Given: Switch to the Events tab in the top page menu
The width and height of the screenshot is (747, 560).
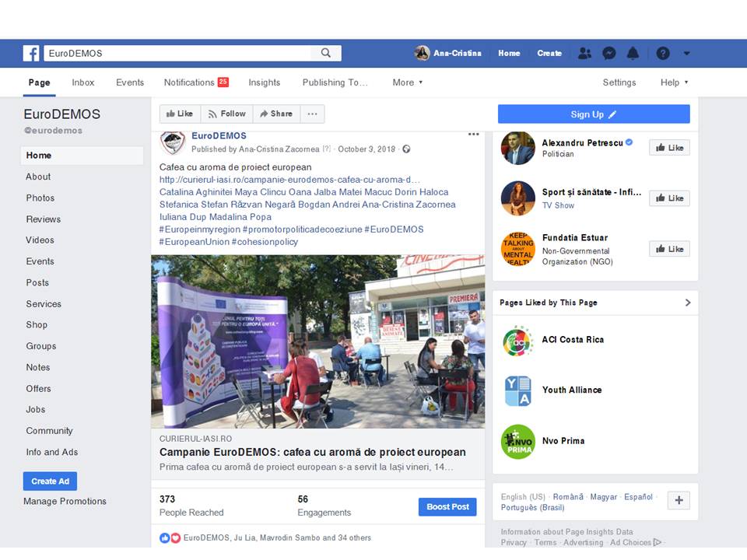Looking at the screenshot, I should (x=130, y=82).
